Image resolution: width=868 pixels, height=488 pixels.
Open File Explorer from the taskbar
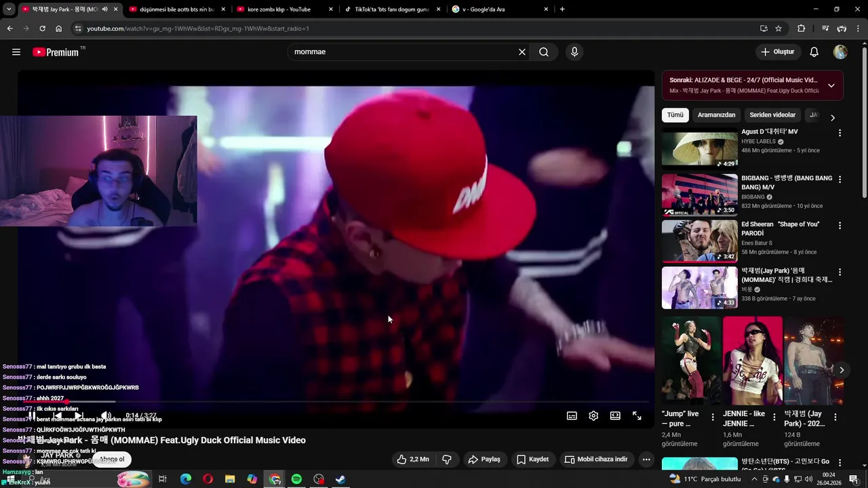click(x=230, y=479)
